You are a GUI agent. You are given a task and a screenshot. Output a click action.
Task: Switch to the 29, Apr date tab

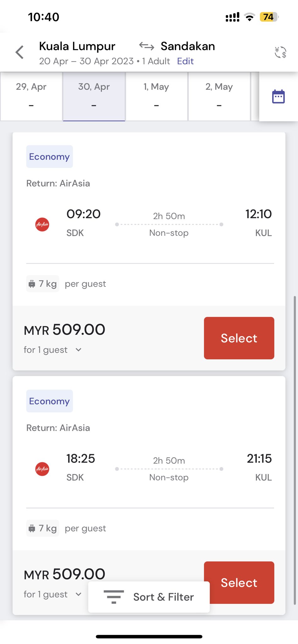[x=31, y=96]
